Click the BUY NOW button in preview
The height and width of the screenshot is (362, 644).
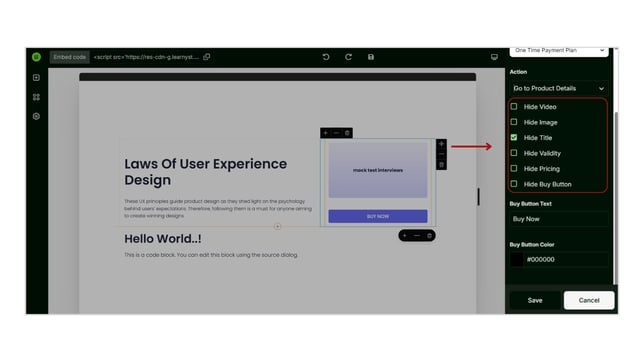[x=378, y=216]
